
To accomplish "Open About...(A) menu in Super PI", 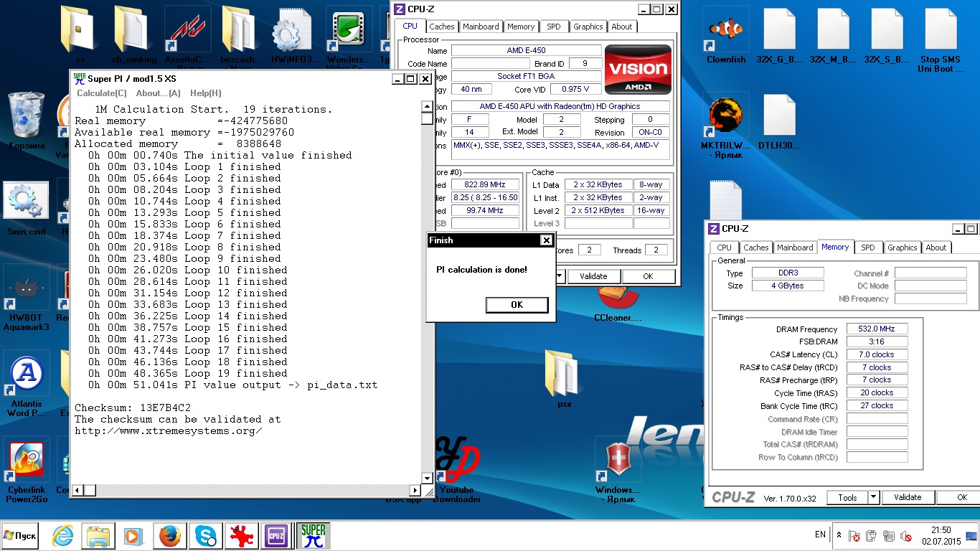I will pyautogui.click(x=159, y=93).
